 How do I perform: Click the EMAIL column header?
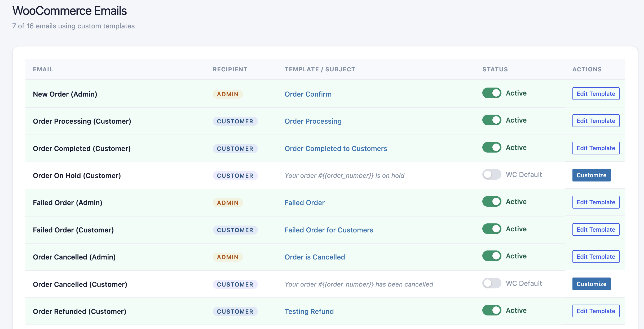point(43,69)
